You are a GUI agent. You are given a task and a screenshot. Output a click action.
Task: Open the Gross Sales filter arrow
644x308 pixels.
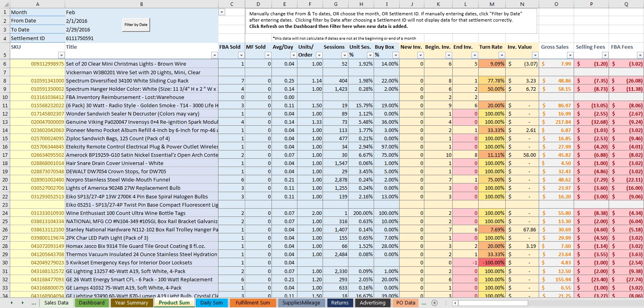pos(570,55)
